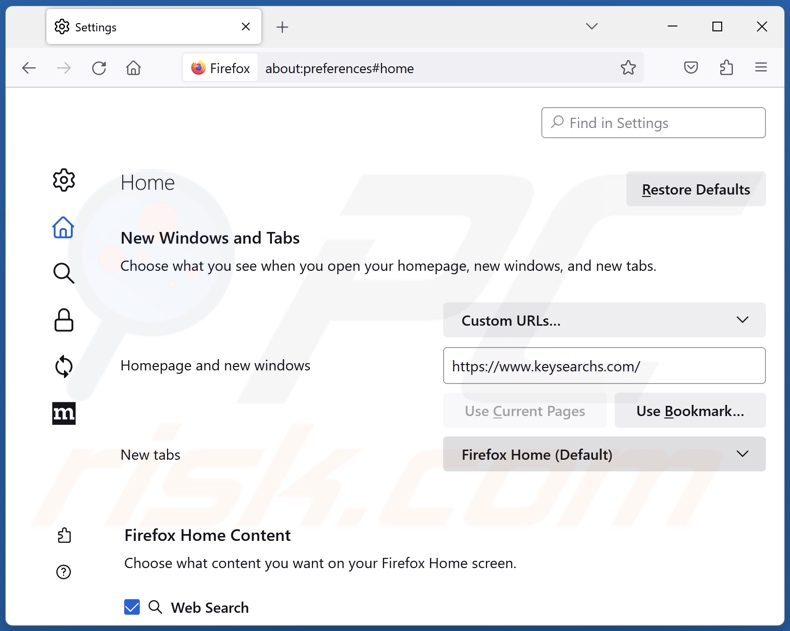Screen dimensions: 790x631
Task: Focus the Find in Settings search box
Action: click(653, 122)
